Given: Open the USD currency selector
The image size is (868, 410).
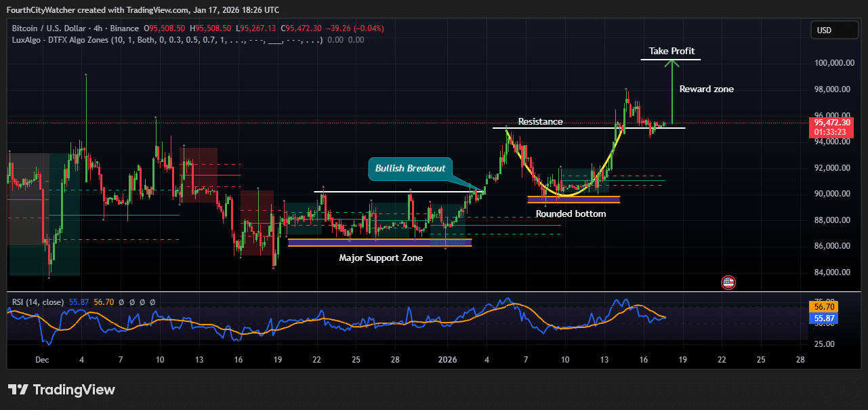Looking at the screenshot, I should point(834,30).
